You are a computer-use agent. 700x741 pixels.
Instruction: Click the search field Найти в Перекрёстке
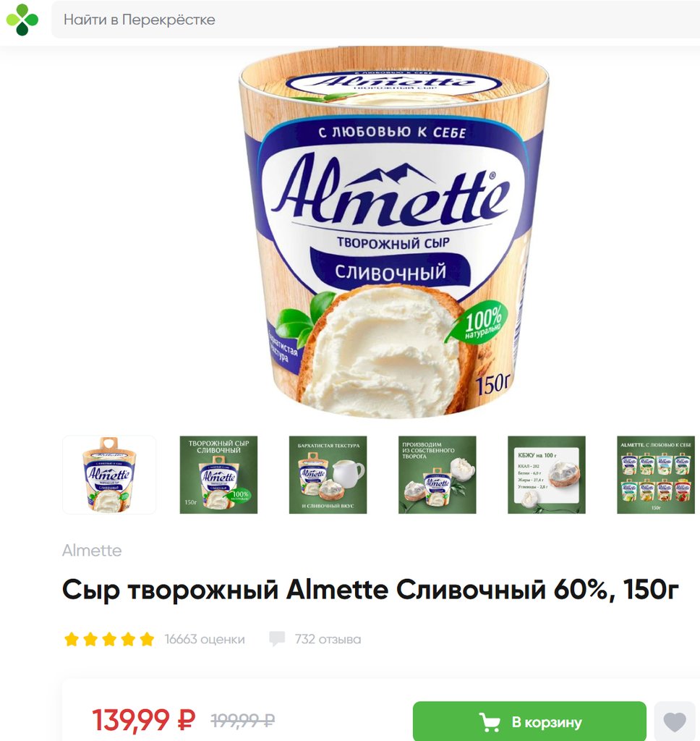pos(375,20)
